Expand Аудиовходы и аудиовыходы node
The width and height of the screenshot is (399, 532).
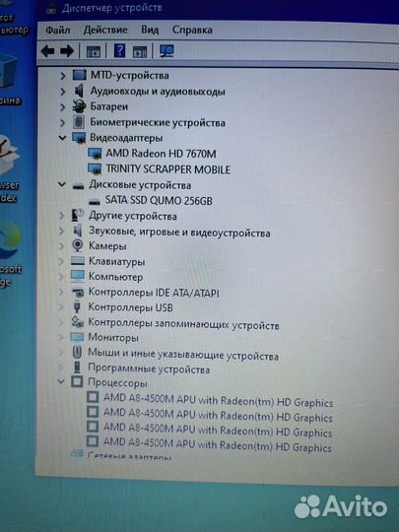coord(62,92)
